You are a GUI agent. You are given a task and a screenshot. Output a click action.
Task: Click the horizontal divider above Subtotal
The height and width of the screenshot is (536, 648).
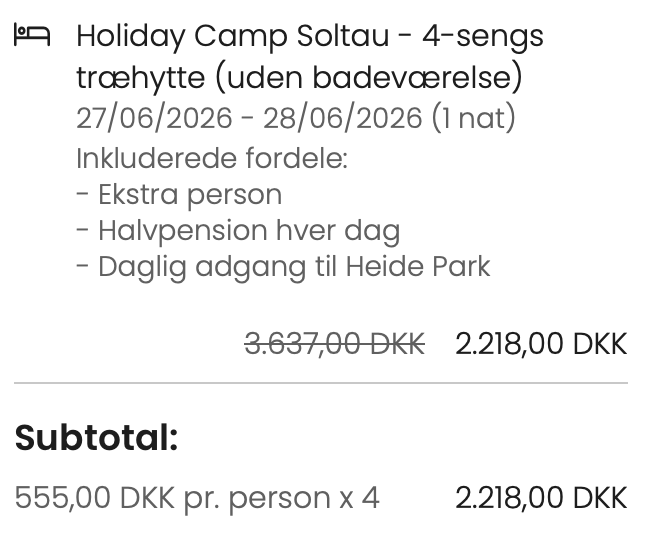(x=321, y=383)
